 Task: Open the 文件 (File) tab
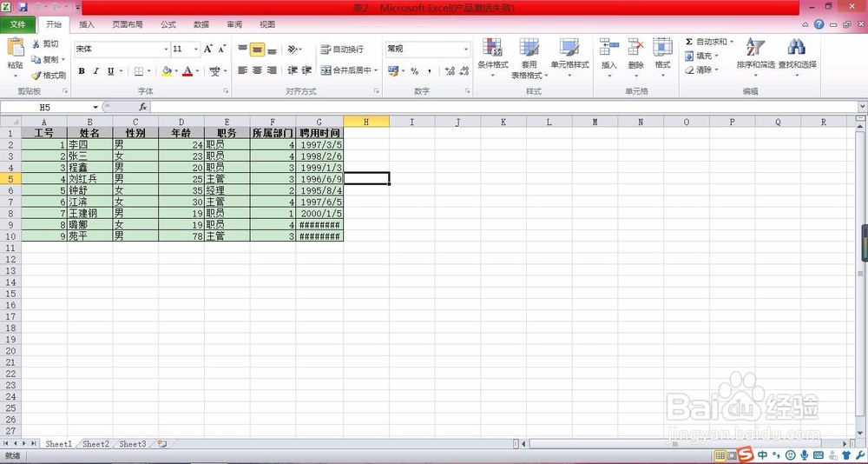point(17,24)
